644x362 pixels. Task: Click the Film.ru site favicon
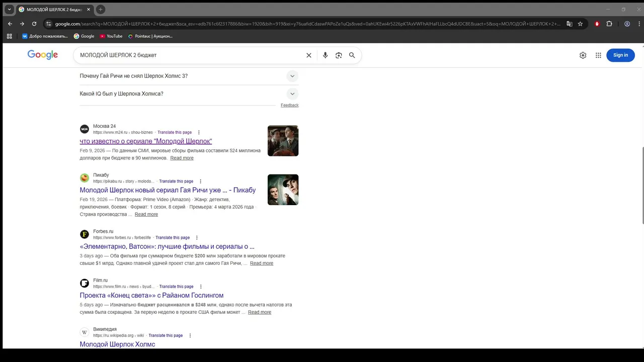[x=85, y=284]
